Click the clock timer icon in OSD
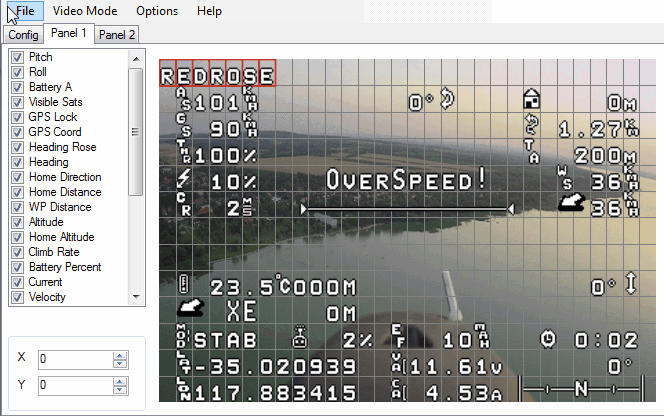The width and height of the screenshot is (664, 416). [548, 339]
